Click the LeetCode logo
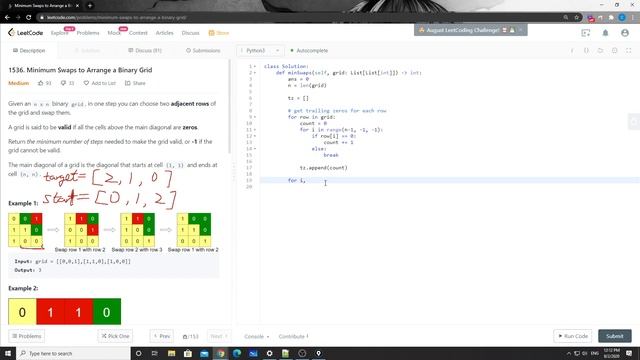 pyautogui.click(x=25, y=33)
